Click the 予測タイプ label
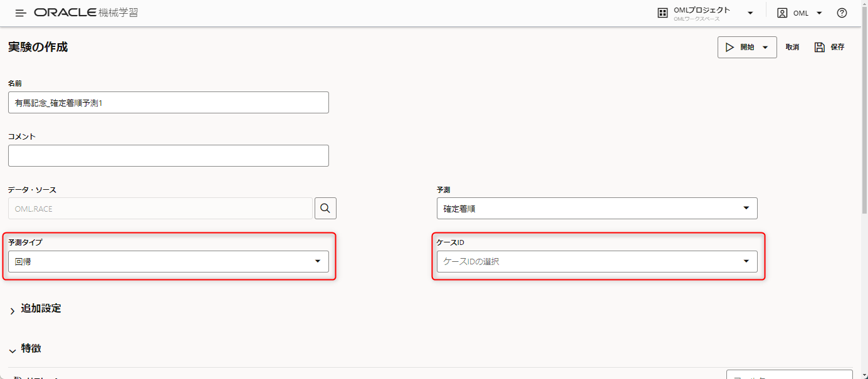Image resolution: width=868 pixels, height=379 pixels. tap(25, 242)
